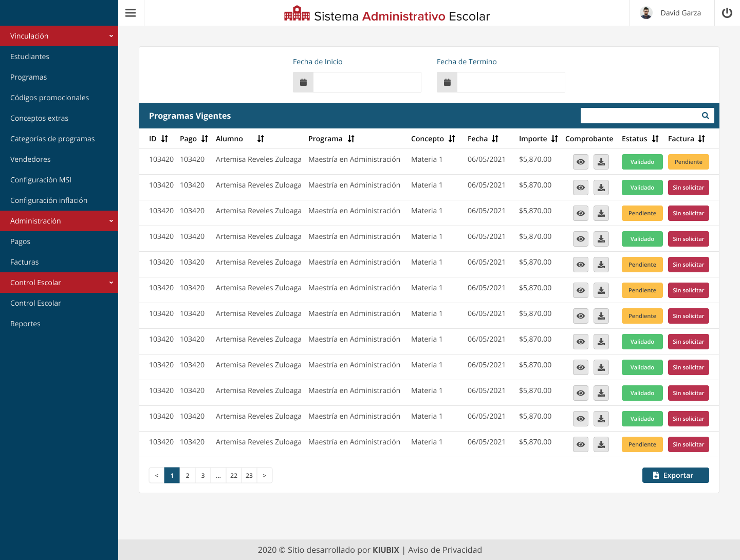This screenshot has height=560, width=740.
Task: Sort table by Importe column
Action: 554,139
